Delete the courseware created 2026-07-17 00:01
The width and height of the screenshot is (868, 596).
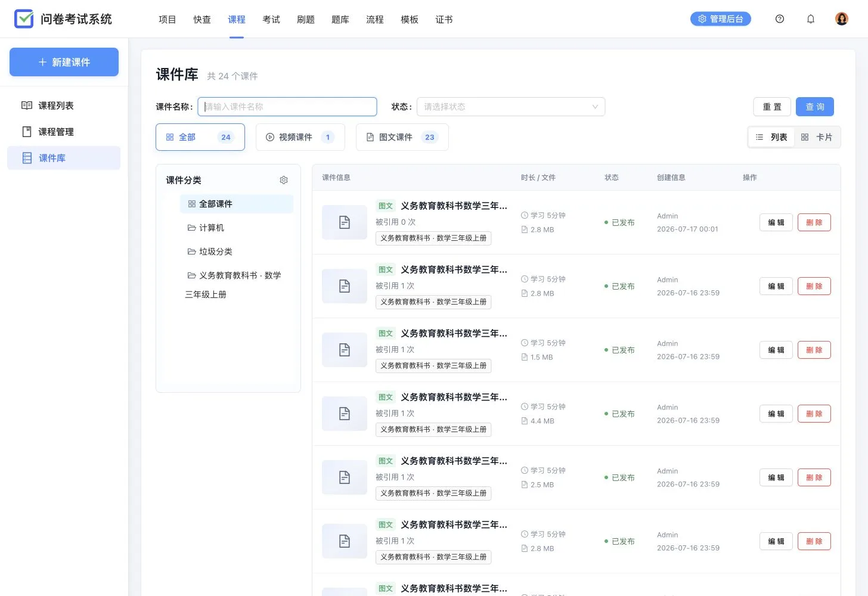pos(814,222)
